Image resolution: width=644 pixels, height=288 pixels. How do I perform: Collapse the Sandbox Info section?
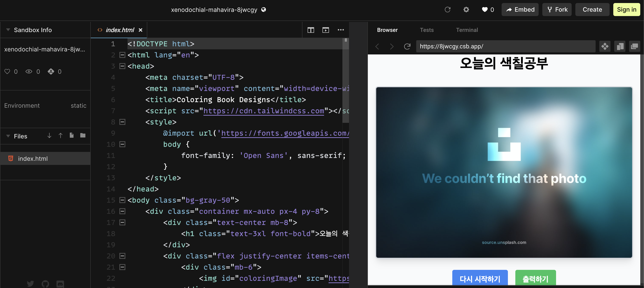point(8,30)
